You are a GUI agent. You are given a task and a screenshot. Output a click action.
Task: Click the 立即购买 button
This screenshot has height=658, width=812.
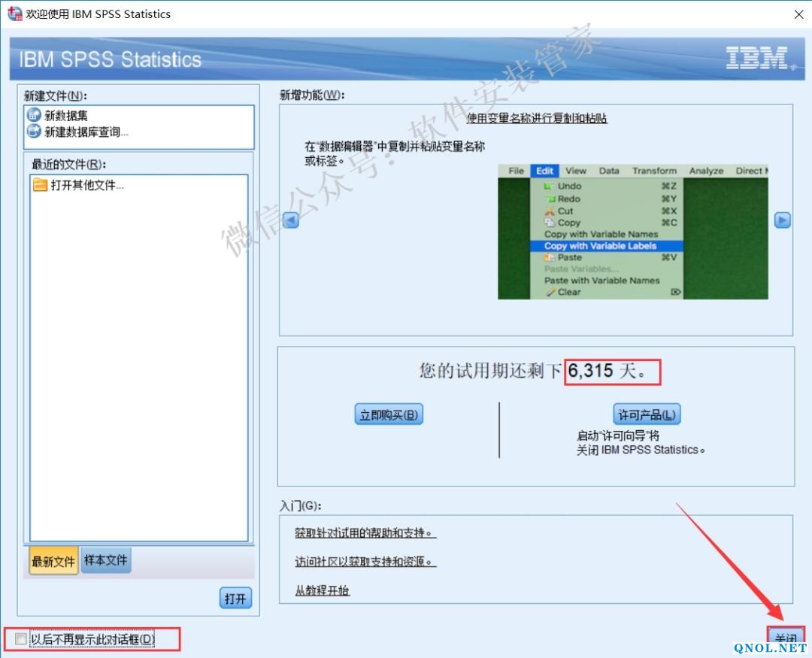pyautogui.click(x=389, y=414)
